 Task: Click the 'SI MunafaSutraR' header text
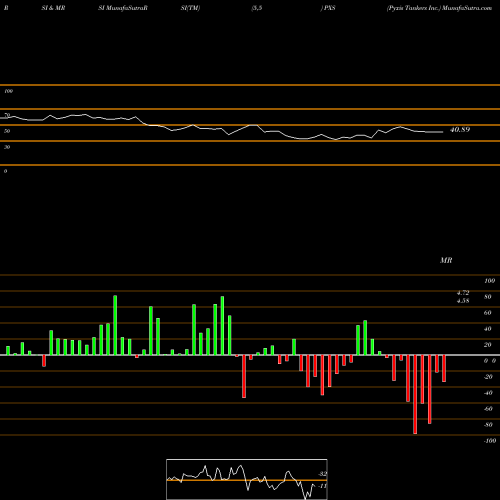pos(123,8)
